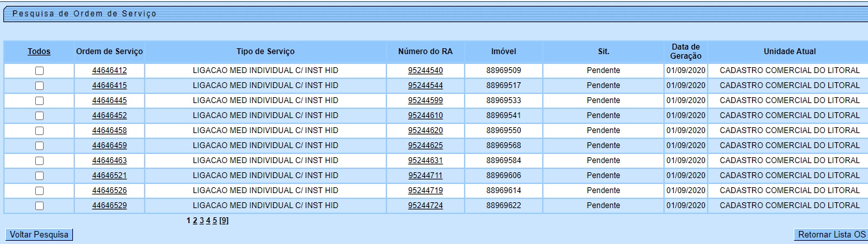The width and height of the screenshot is (868, 244).
Task: Select imóvel value 88969622
Action: [x=504, y=206]
